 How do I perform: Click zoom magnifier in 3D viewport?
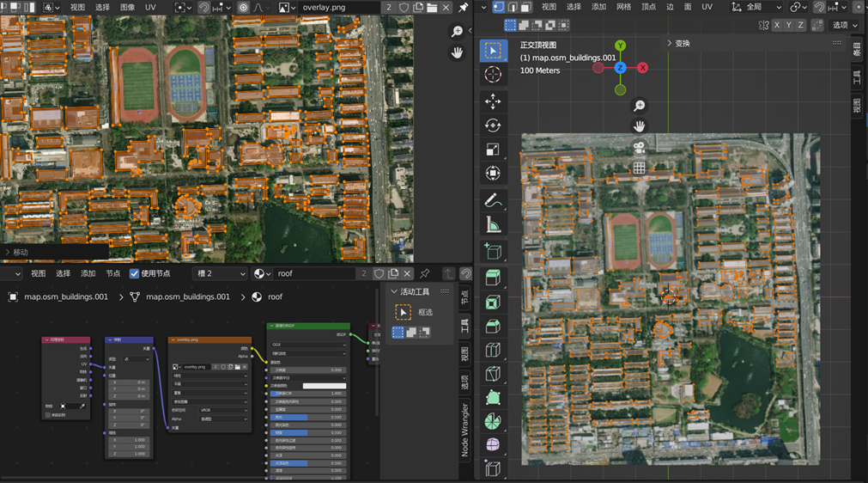[x=639, y=105]
